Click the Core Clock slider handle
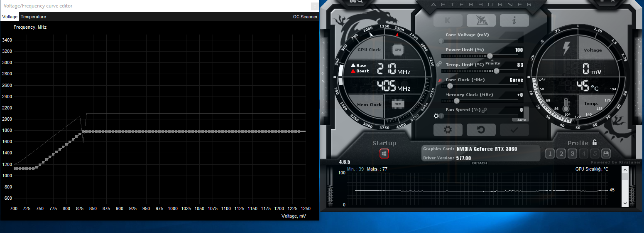Viewport: 644px width, 233px height. [x=450, y=86]
